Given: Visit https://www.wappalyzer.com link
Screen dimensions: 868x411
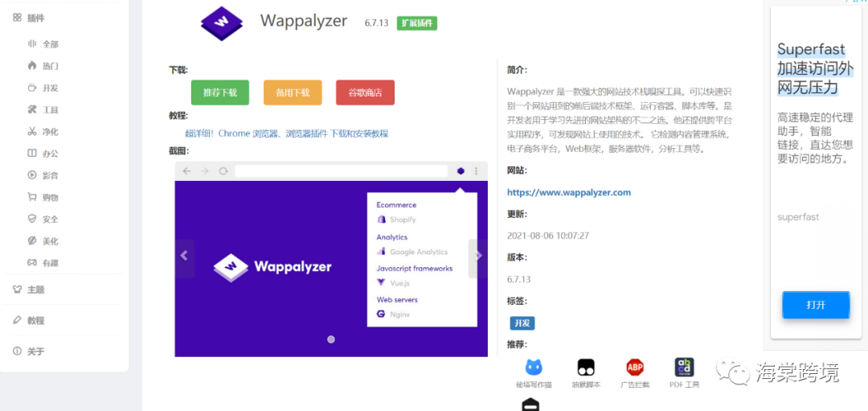Looking at the screenshot, I should pos(569,193).
